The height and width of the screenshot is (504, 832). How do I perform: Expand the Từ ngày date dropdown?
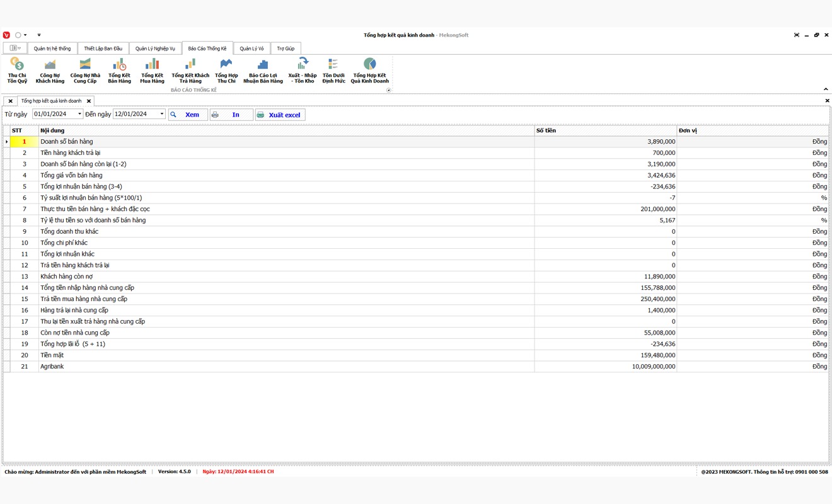[x=79, y=114]
